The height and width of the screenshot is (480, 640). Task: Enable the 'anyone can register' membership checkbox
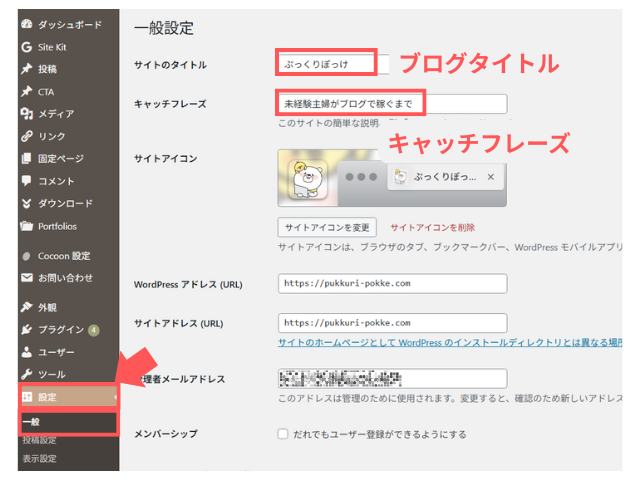coord(284,435)
